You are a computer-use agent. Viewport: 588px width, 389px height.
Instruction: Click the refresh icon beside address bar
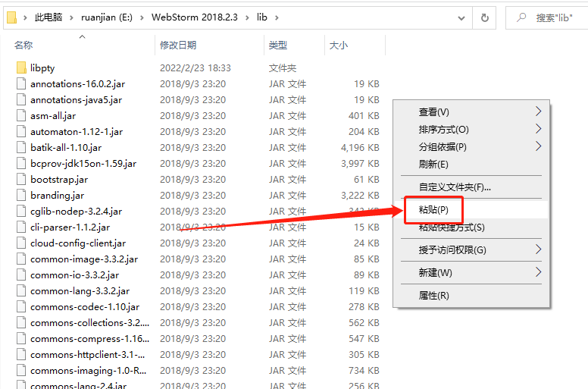484,17
